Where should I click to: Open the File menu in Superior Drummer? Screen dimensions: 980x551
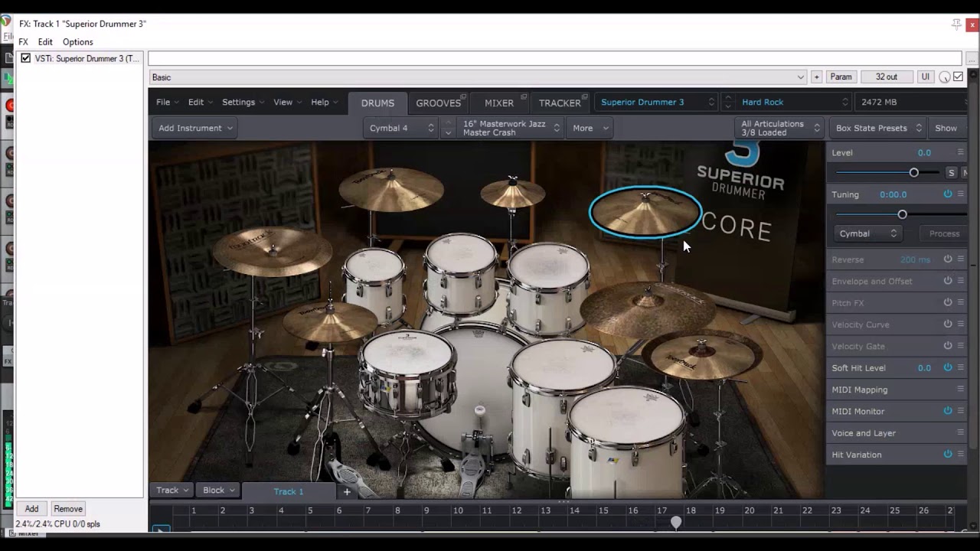coord(167,102)
